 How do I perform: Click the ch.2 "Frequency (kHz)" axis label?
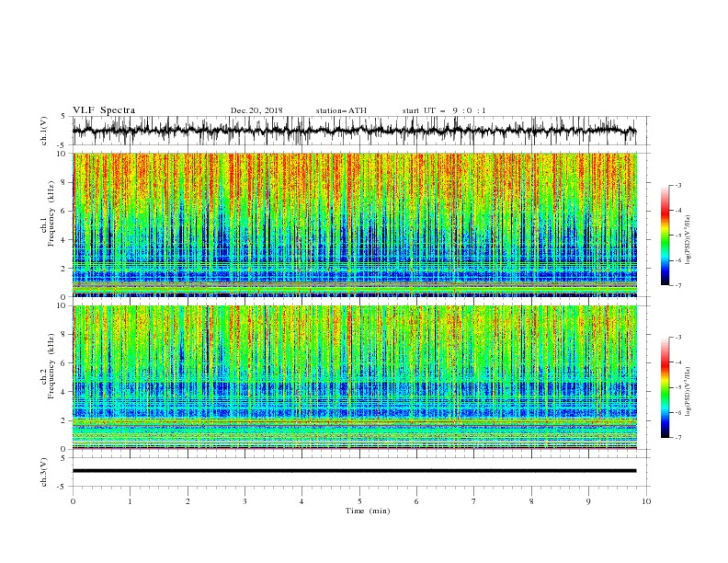coord(51,366)
